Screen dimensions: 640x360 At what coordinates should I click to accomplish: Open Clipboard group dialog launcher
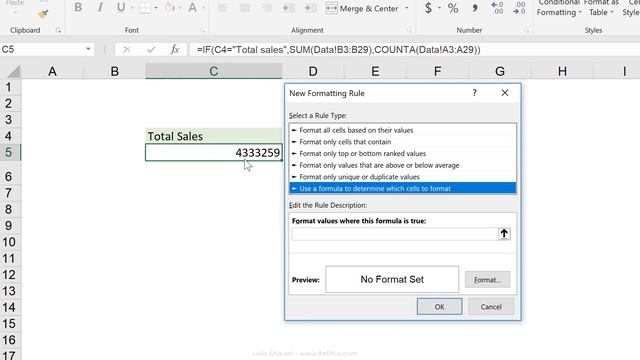pyautogui.click(x=58, y=30)
